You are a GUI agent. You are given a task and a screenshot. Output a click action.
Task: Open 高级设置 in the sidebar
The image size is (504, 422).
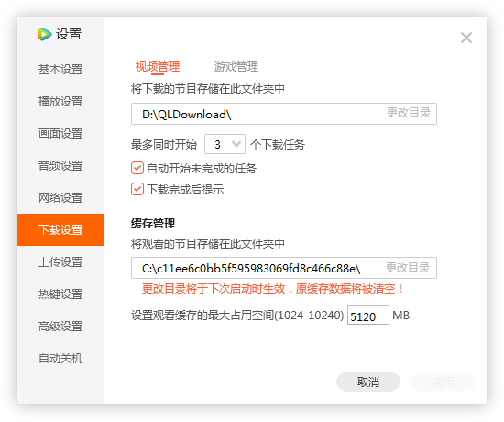pyautogui.click(x=60, y=327)
